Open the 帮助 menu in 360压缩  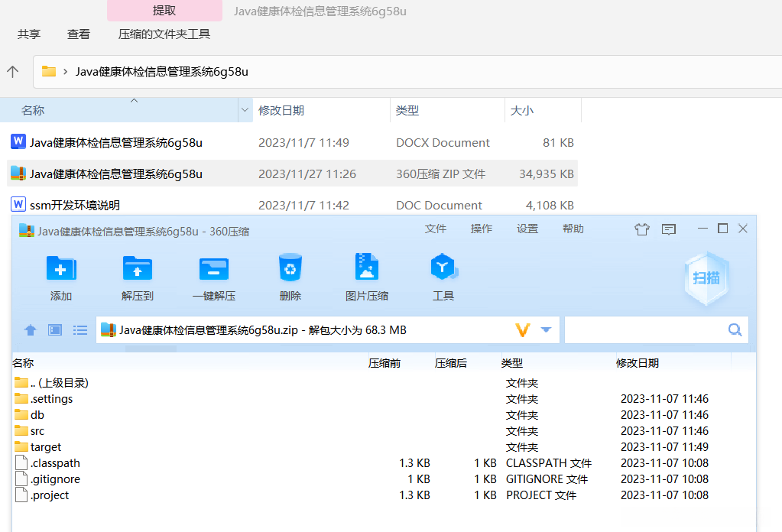pos(573,229)
